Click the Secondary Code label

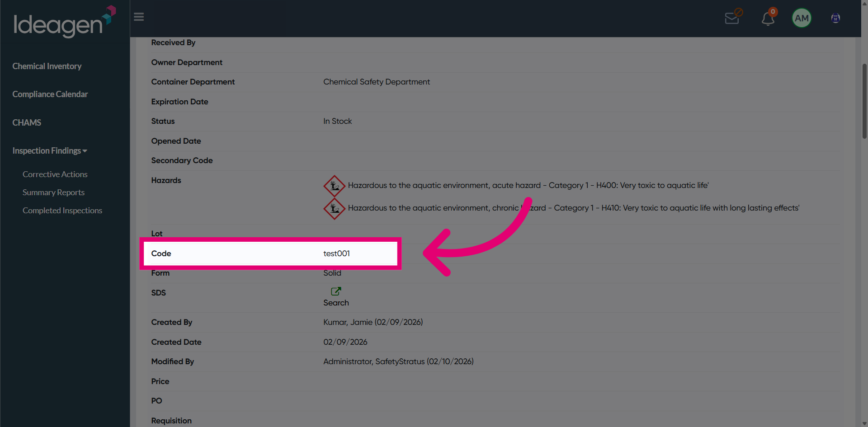182,160
